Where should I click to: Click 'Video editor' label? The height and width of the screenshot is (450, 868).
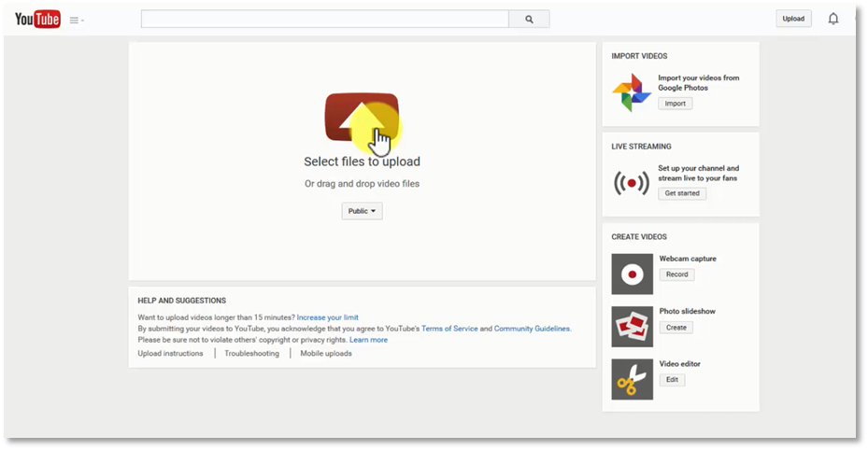click(680, 364)
